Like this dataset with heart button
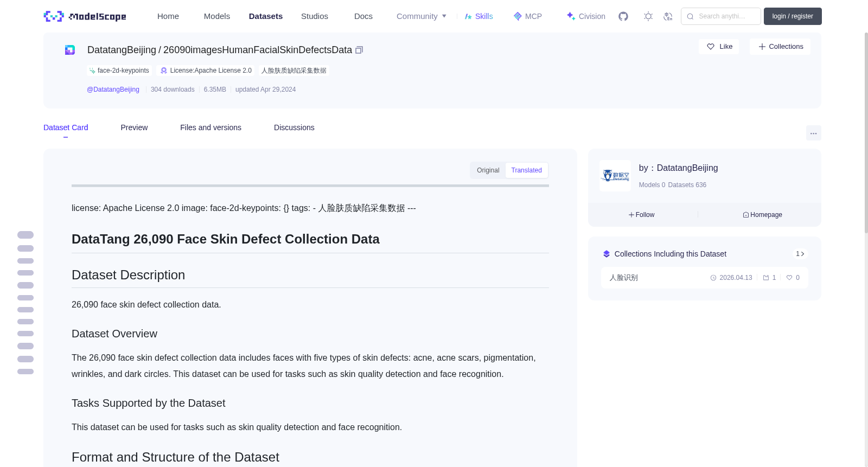 tap(719, 47)
